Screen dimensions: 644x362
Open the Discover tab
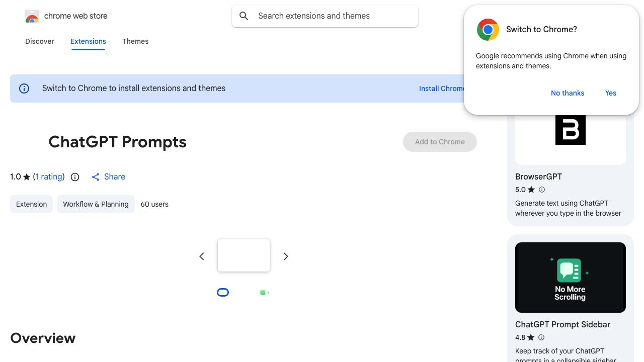tap(40, 41)
